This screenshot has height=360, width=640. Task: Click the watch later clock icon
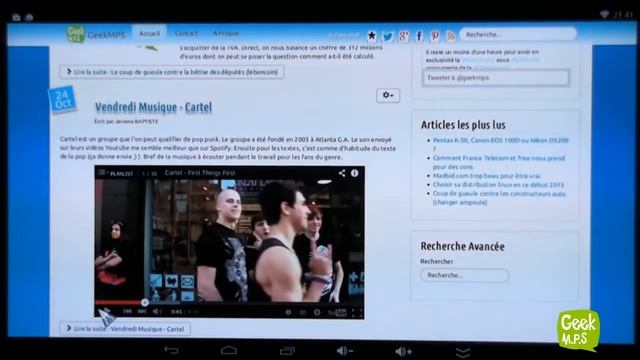click(x=288, y=312)
